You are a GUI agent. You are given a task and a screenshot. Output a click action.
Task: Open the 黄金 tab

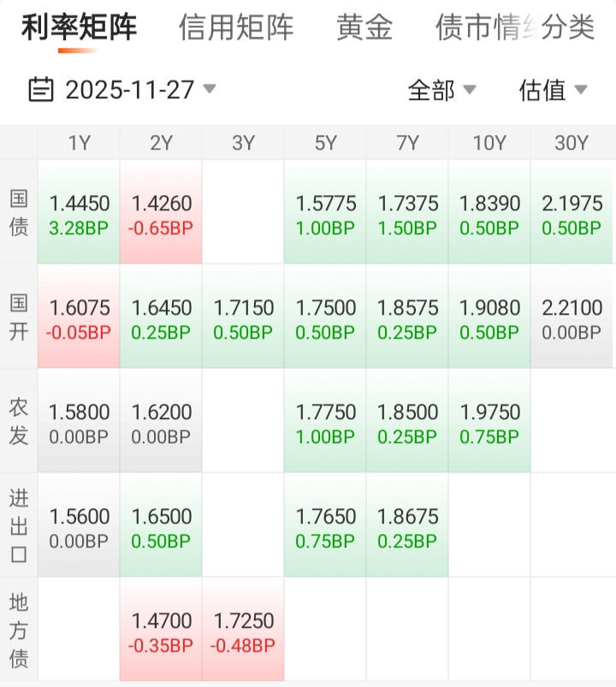tap(364, 27)
